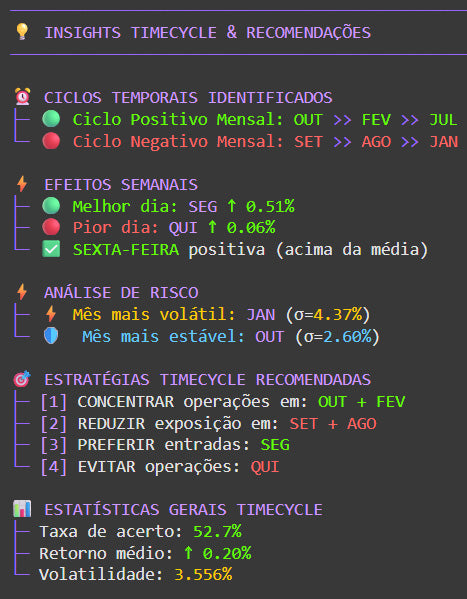Click the green checkmark beside SEXTA-FEIRA
Screen dimensions: 467x599
[51, 249]
